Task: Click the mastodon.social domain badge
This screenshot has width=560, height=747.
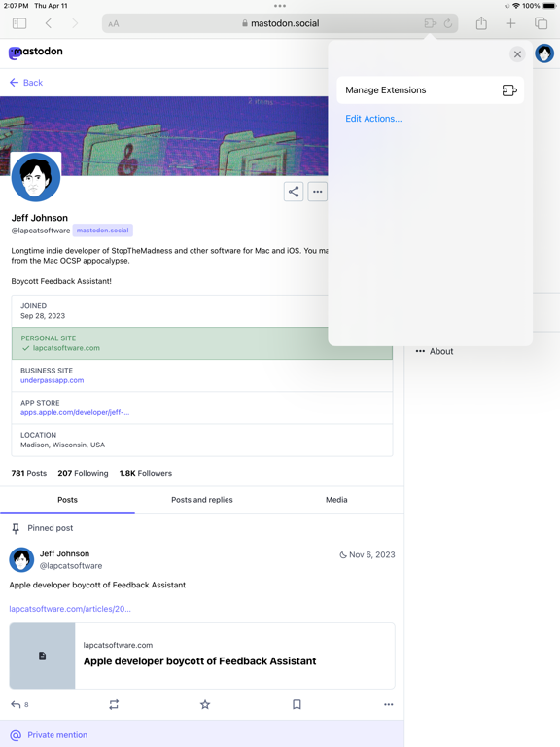Action: [102, 231]
